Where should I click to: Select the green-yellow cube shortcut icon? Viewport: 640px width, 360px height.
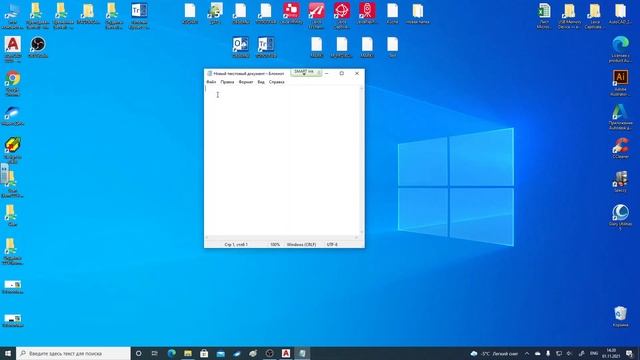[x=13, y=150]
